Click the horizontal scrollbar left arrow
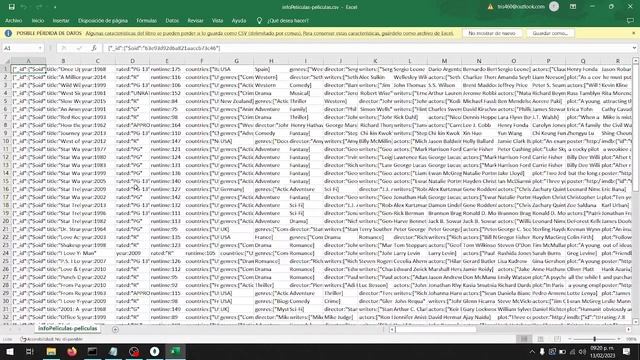This screenshot has width=640, height=360. [392, 329]
